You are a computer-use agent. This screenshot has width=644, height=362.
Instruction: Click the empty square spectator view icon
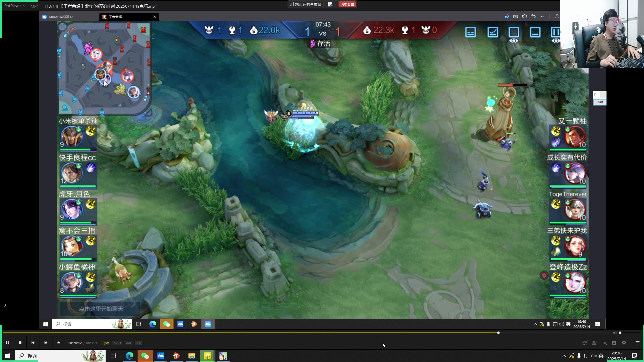[514, 32]
